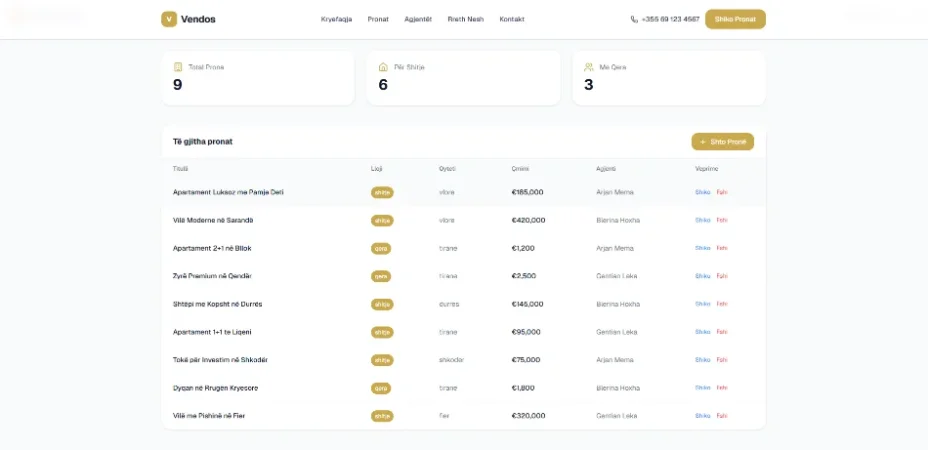Delete the Apartament 1+1 te Liqeni listing
The height and width of the screenshot is (450, 928).
[721, 332]
